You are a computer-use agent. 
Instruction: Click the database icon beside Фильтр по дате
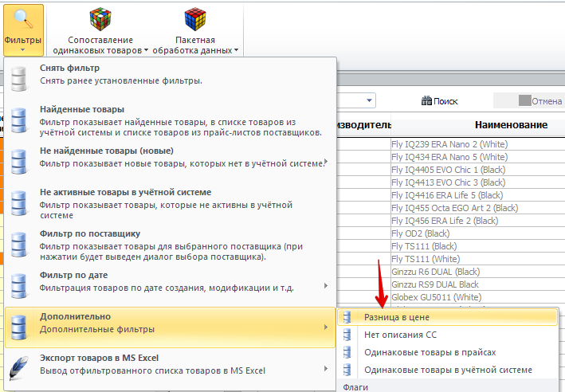pyautogui.click(x=18, y=286)
